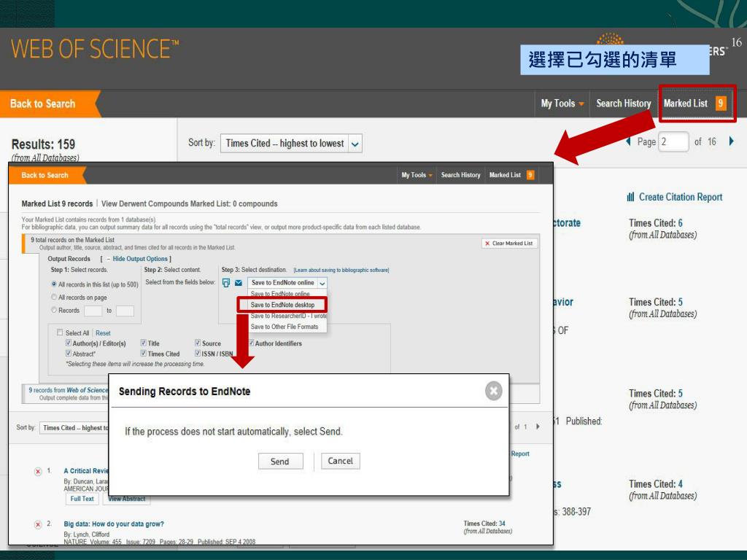Screen dimensions: 747x560
Task: Open Search History on the results page
Action: tap(624, 104)
